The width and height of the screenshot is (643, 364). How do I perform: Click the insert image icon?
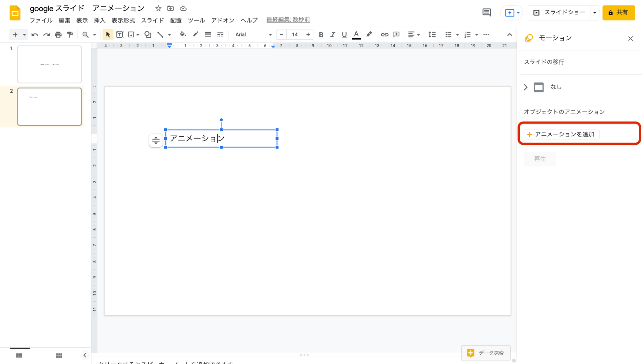coord(131,35)
